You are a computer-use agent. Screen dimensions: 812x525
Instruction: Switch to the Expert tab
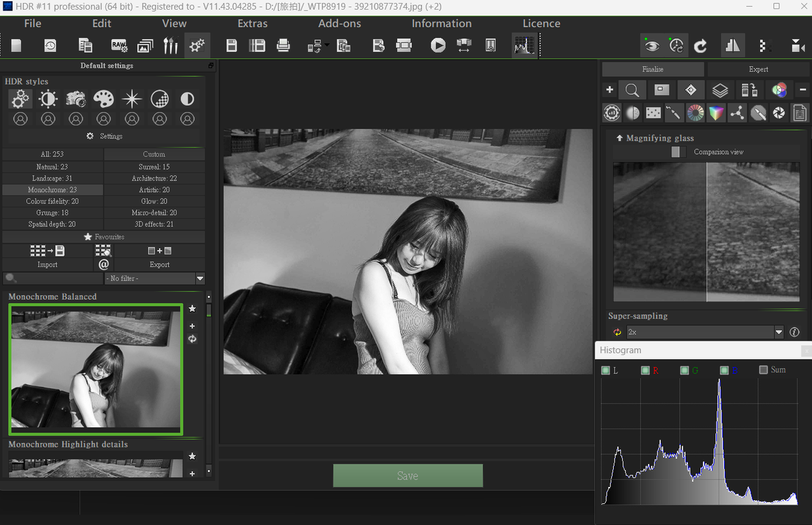click(x=758, y=69)
